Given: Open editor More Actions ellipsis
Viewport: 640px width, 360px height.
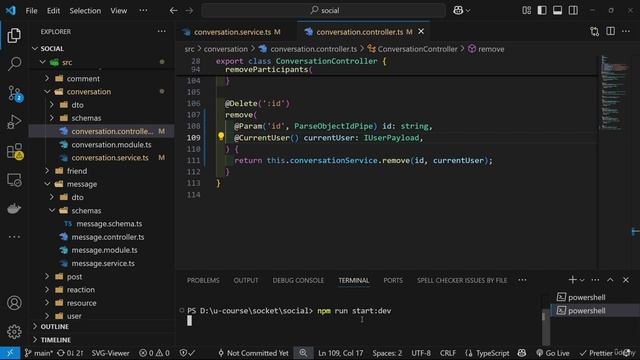Looking at the screenshot, I should 626,31.
